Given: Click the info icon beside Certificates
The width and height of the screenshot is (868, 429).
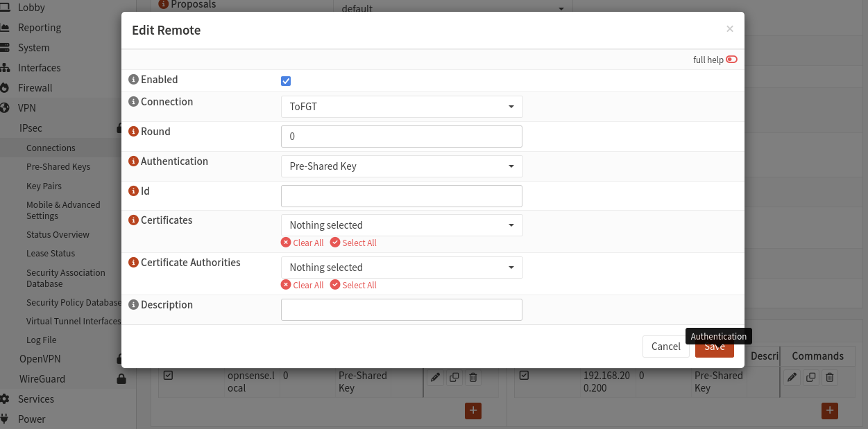Looking at the screenshot, I should 134,220.
